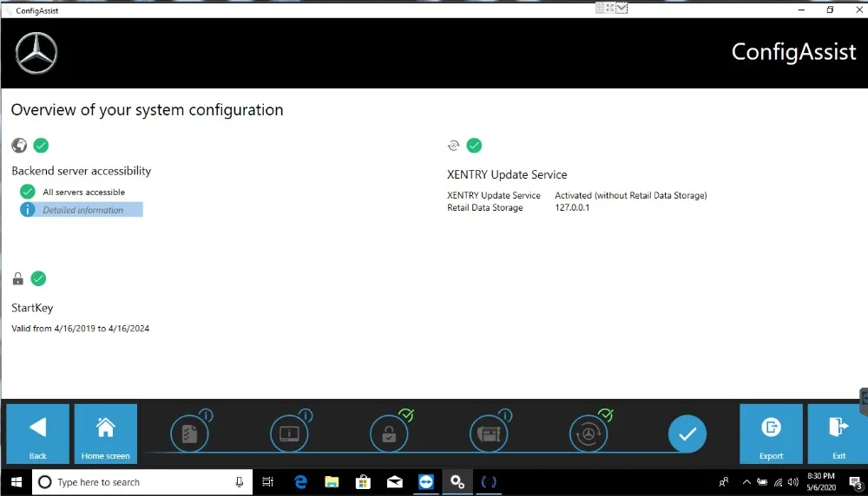Screen dimensions: 868x496
Task: Click green check beside StartKey lock
Action: (38, 278)
